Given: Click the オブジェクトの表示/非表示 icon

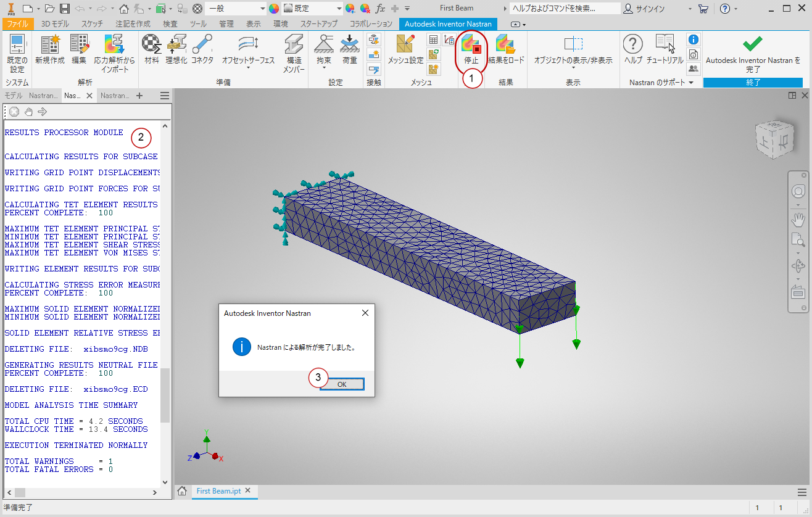Looking at the screenshot, I should point(573,44).
